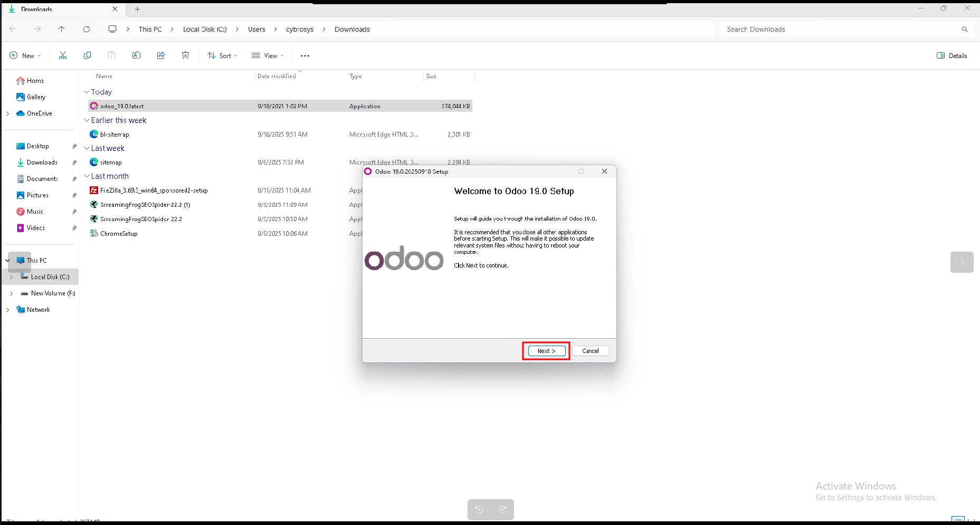Open a new File Explorer tab
Viewport: 980px width, 525px height.
click(x=137, y=9)
